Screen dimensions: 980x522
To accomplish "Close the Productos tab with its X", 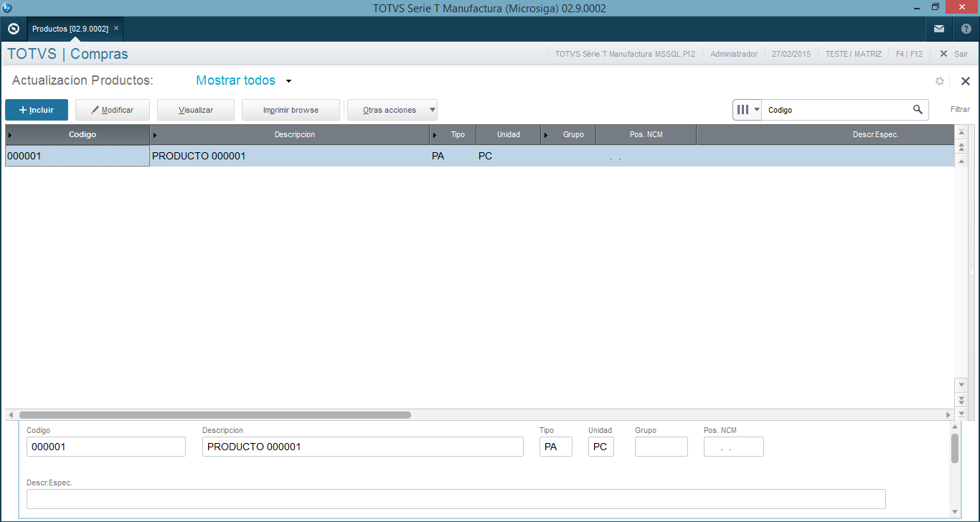I will pos(116,29).
